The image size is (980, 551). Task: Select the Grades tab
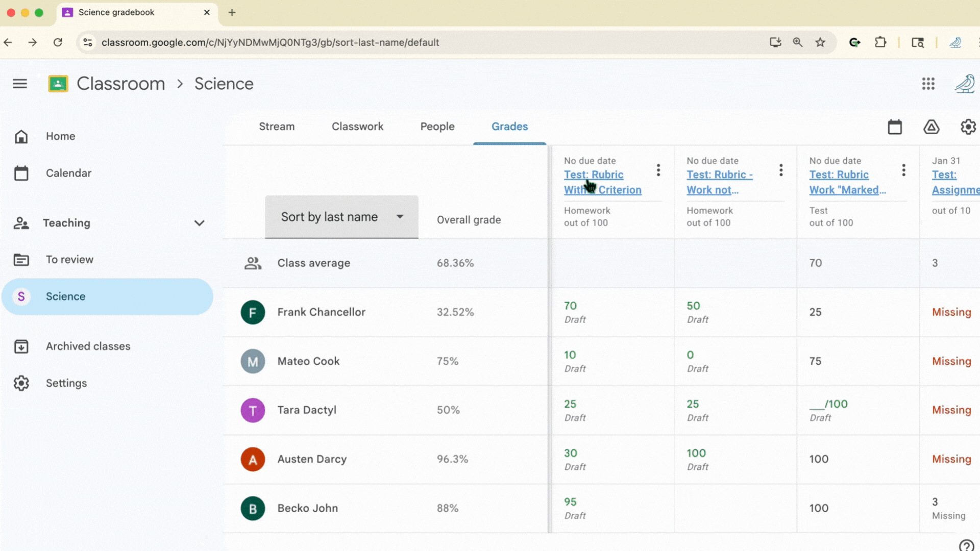(x=509, y=127)
